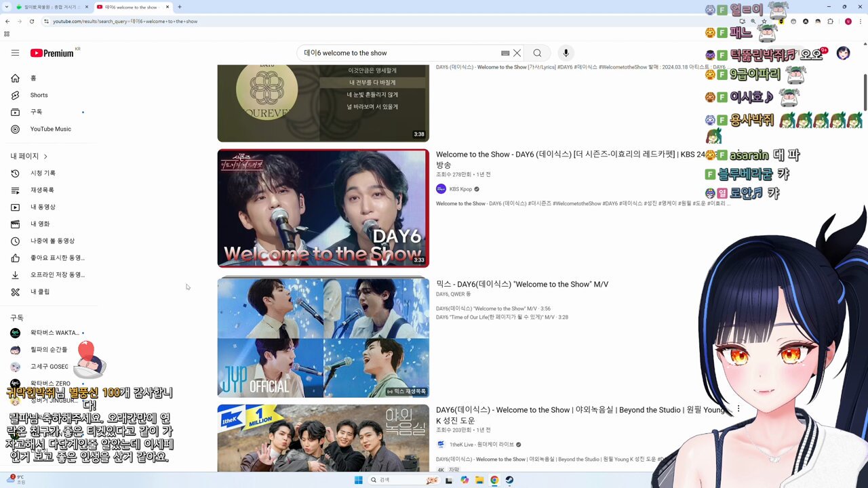Viewport: 868px width, 488px height.
Task: Click the taskbar 검색 search box
Action: tap(405, 480)
